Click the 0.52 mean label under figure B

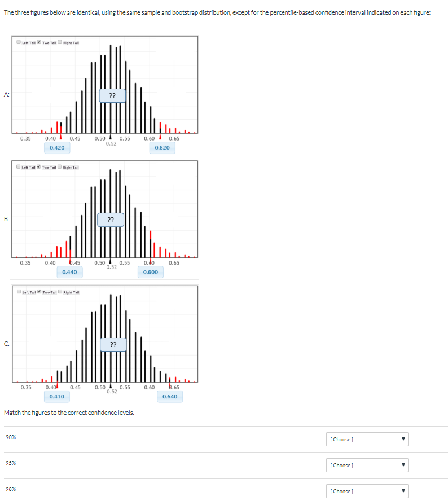(x=112, y=267)
